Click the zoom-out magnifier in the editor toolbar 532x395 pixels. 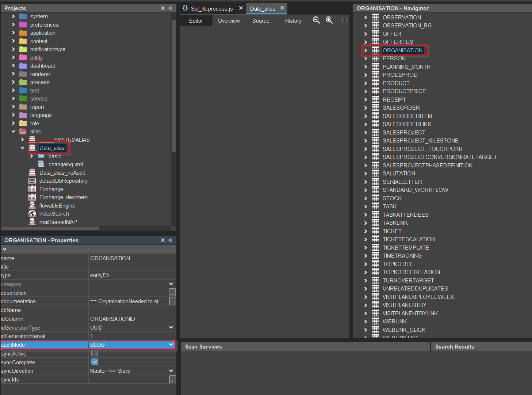click(x=316, y=20)
